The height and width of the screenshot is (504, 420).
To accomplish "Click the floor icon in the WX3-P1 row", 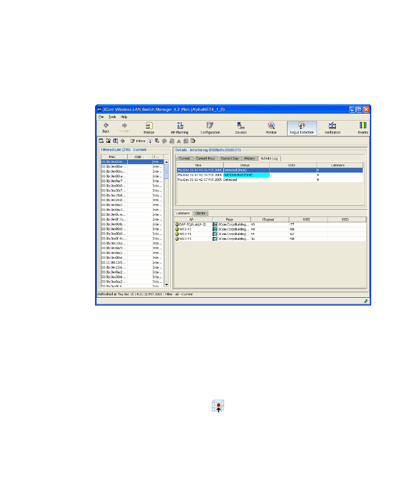I will click(215, 234).
